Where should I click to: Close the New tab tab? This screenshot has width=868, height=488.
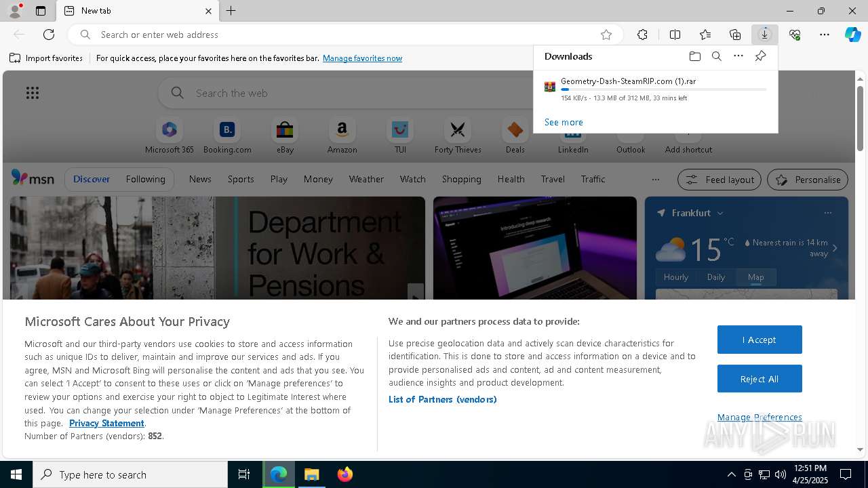[x=208, y=11]
